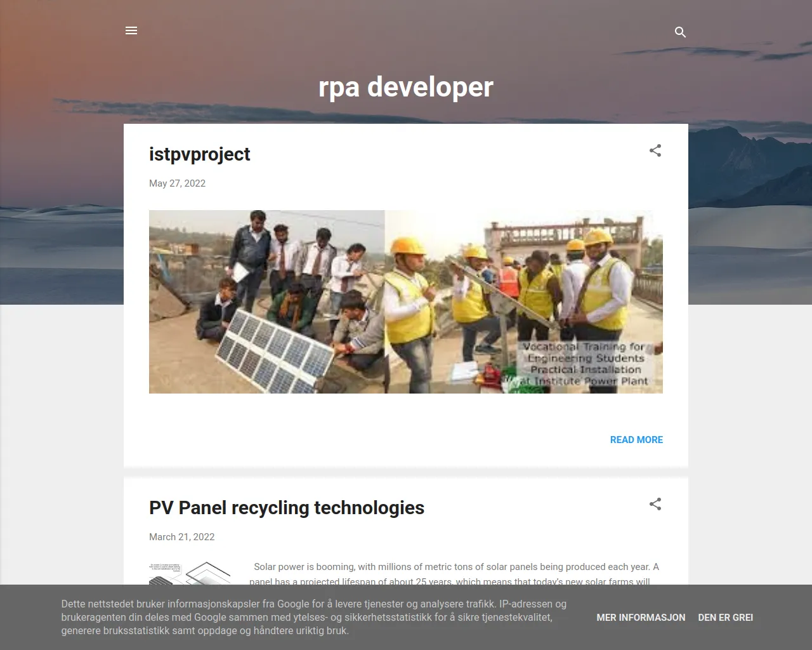This screenshot has height=650, width=812.
Task: Open the hamburger navigation menu
Action: (131, 30)
